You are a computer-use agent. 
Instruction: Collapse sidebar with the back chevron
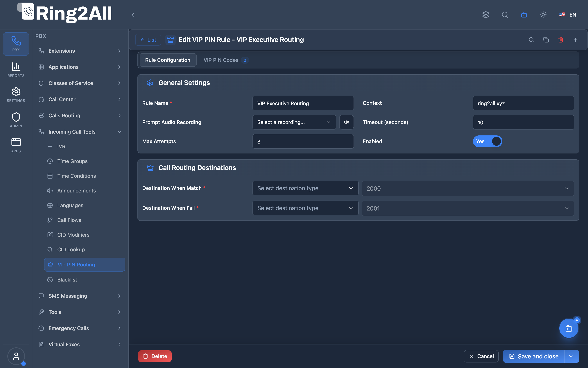click(133, 15)
